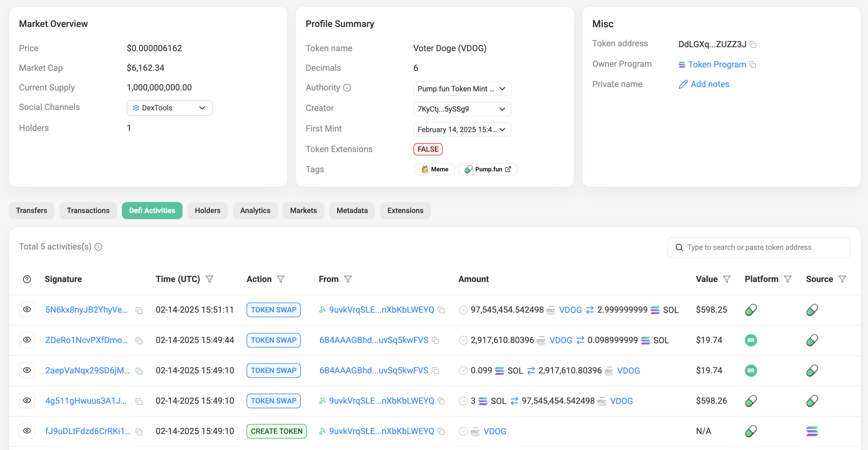868x450 pixels.
Task: Open address 6B4AAAGBhd in 15:49:44 row
Action: 374,340
